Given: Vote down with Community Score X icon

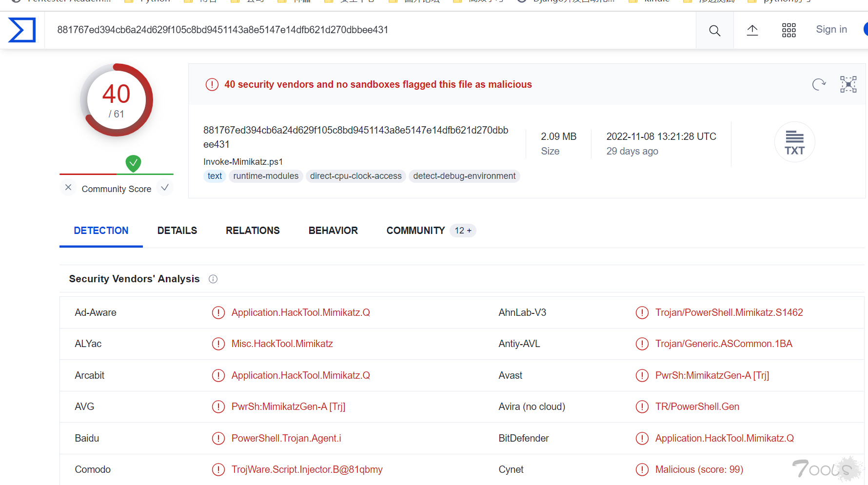Looking at the screenshot, I should 68,188.
